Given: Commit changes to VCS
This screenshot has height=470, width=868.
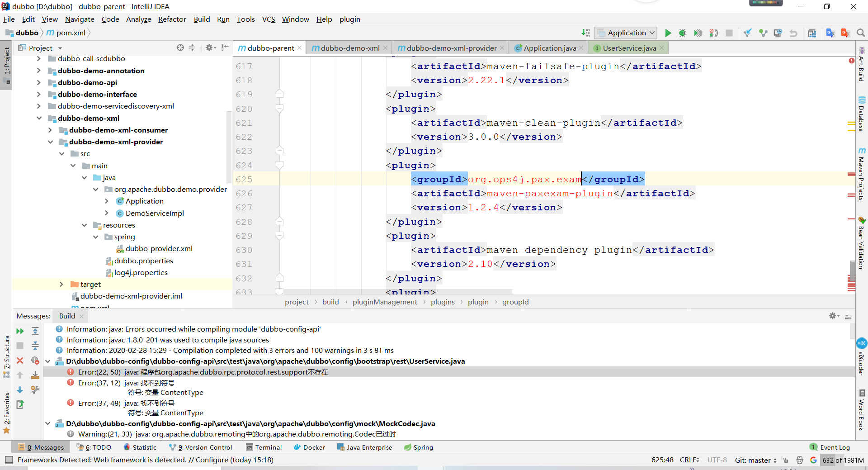Looking at the screenshot, I should (x=763, y=33).
